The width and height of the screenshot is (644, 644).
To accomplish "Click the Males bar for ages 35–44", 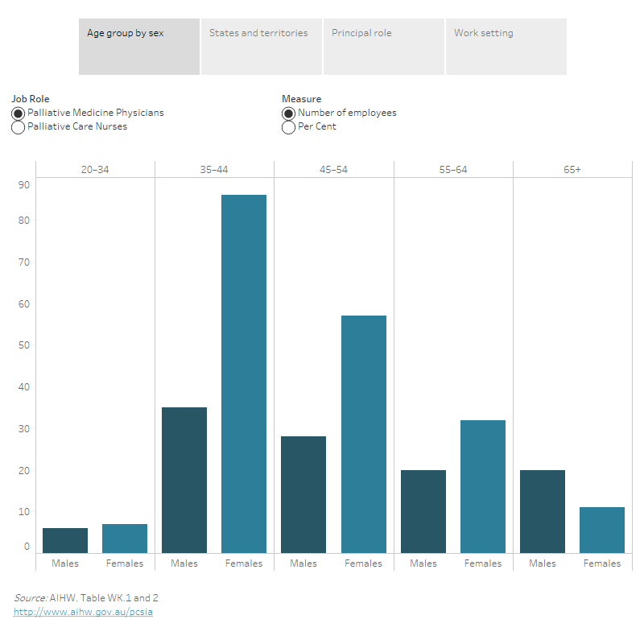I will coord(184,480).
